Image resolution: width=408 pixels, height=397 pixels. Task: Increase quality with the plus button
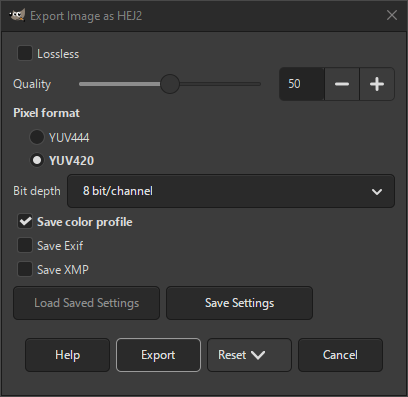pyautogui.click(x=377, y=84)
